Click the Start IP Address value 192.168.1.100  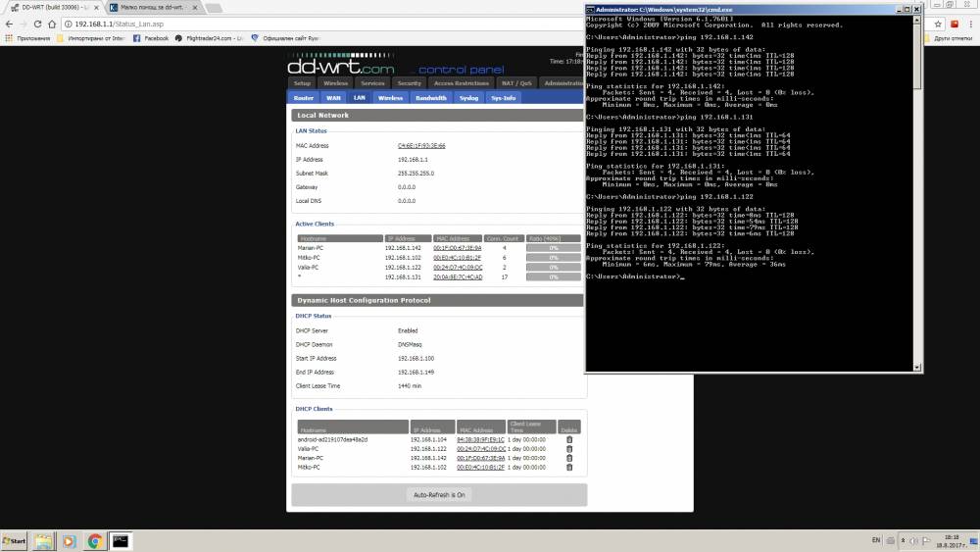click(x=416, y=359)
